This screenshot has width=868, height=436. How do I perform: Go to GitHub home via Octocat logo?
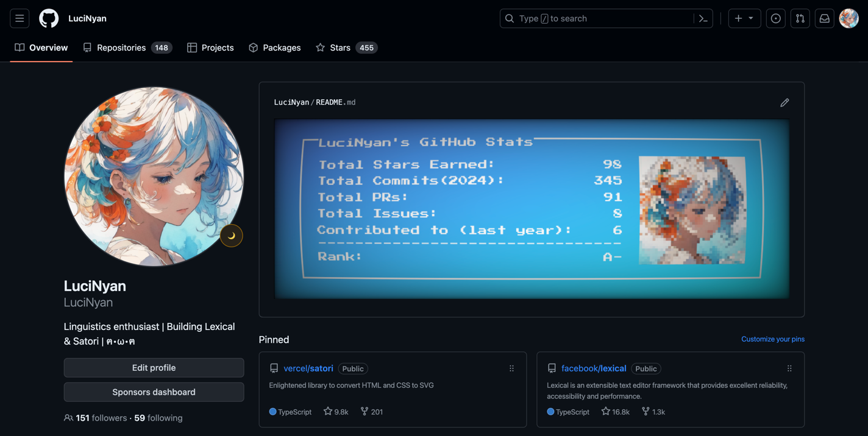pos(49,18)
